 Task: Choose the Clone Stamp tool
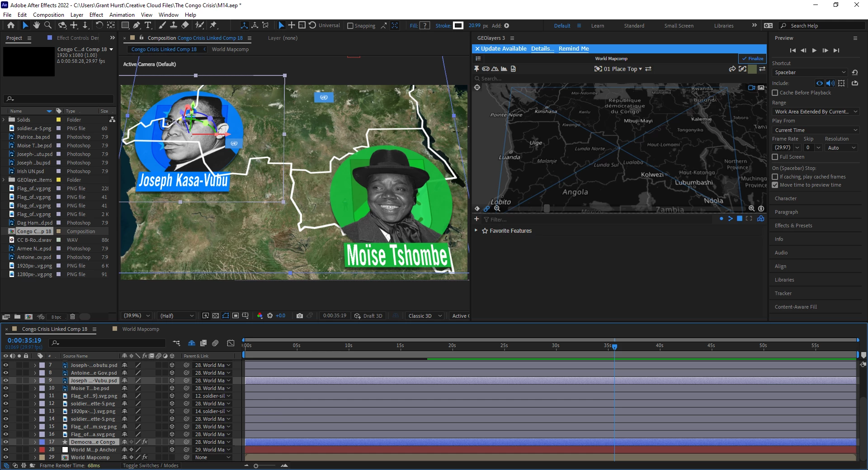pyautogui.click(x=174, y=25)
